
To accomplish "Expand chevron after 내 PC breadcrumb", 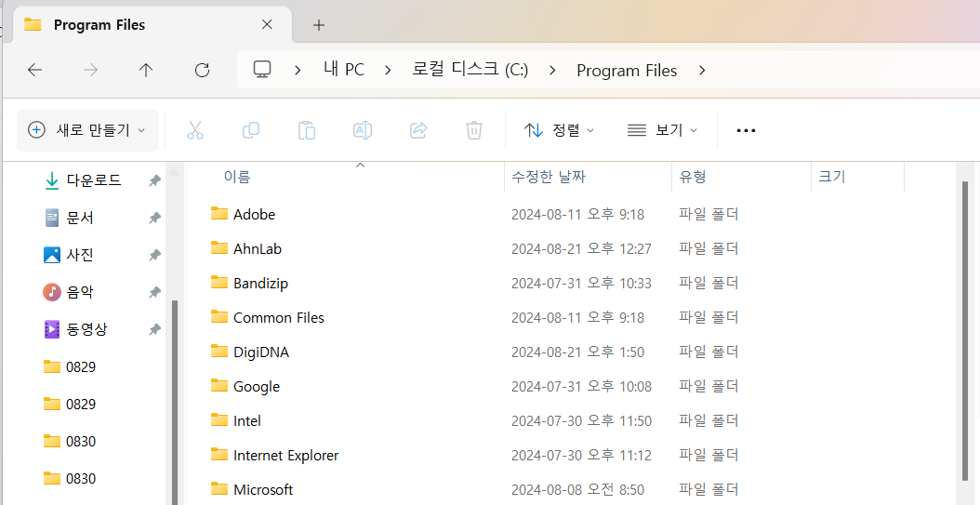I will point(388,71).
